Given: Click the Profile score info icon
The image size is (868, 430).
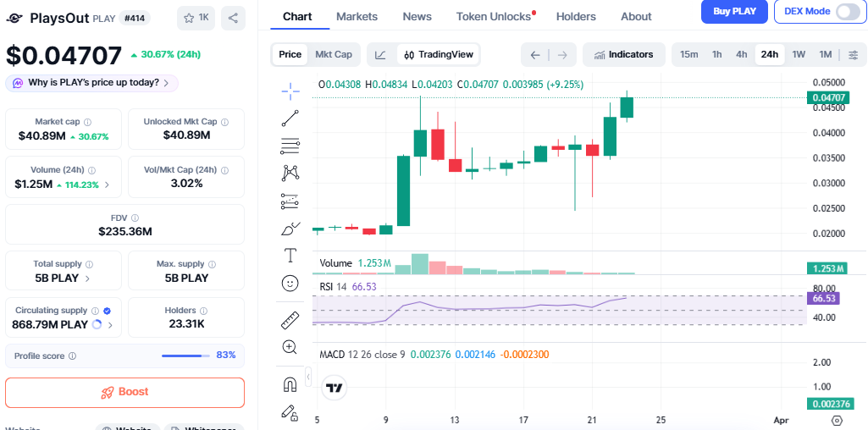Looking at the screenshot, I should pos(72,356).
